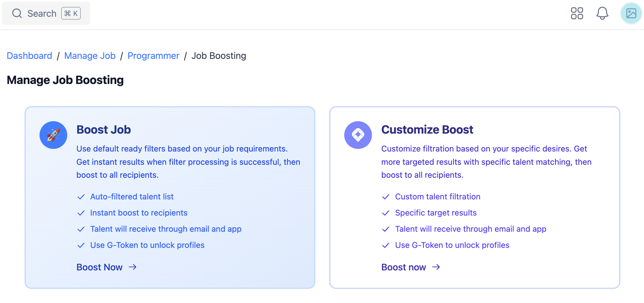Click checkmark beside Auto-filtered talent list
Image resolution: width=644 pixels, height=303 pixels.
click(x=81, y=197)
